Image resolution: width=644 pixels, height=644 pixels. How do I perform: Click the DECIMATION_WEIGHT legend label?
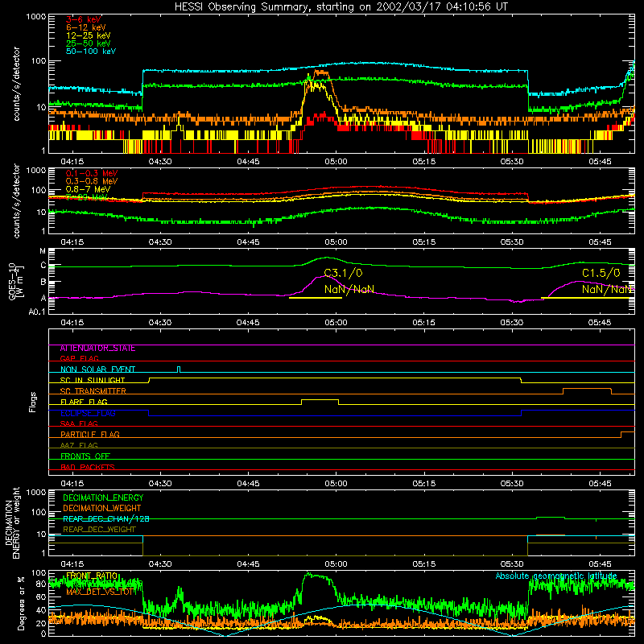click(102, 508)
